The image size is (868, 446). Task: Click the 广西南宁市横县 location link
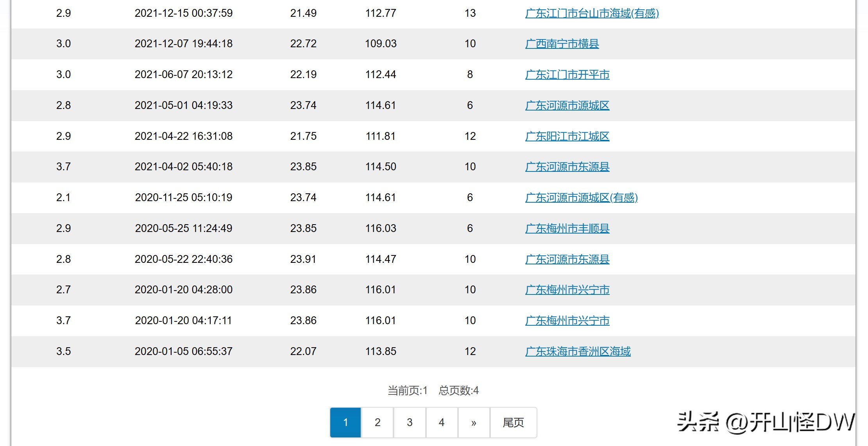[x=562, y=44]
